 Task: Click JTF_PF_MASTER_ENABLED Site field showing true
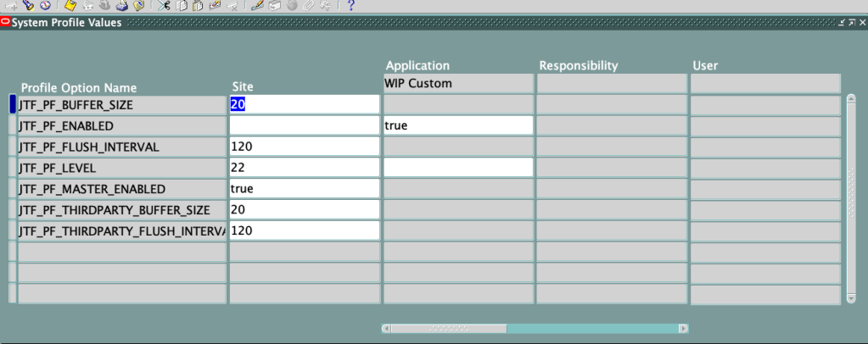coord(305,189)
